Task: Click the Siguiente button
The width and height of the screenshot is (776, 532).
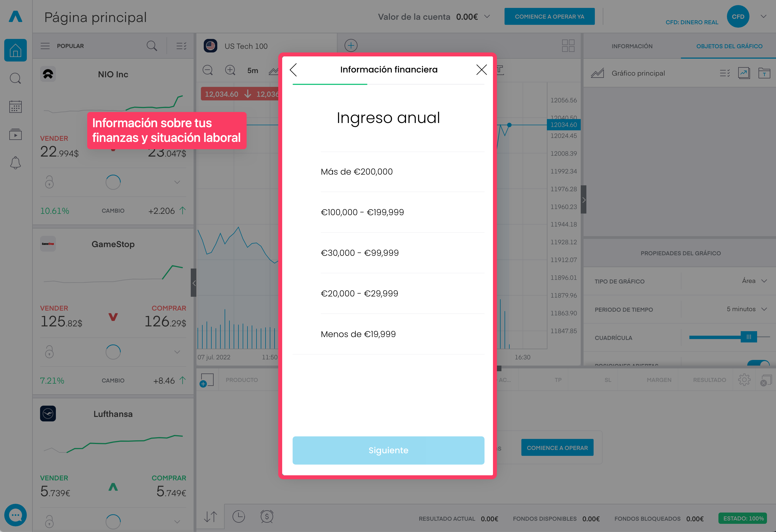Action: click(388, 450)
